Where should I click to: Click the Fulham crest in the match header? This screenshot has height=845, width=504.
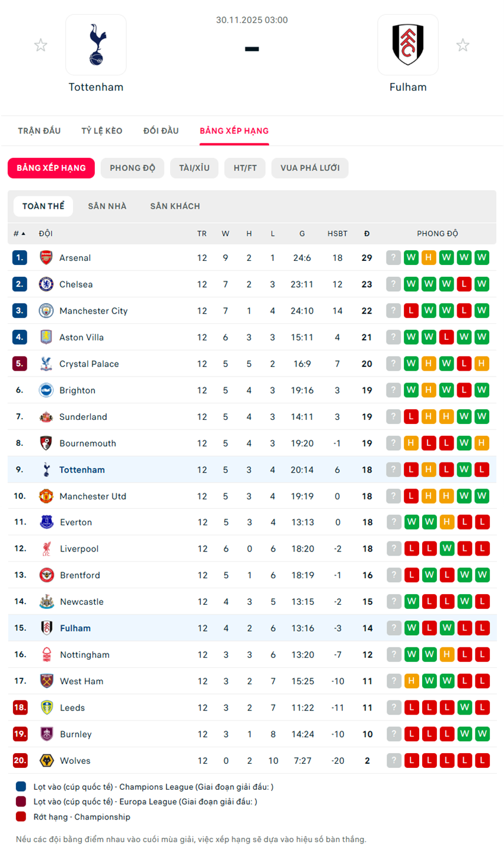(x=407, y=44)
